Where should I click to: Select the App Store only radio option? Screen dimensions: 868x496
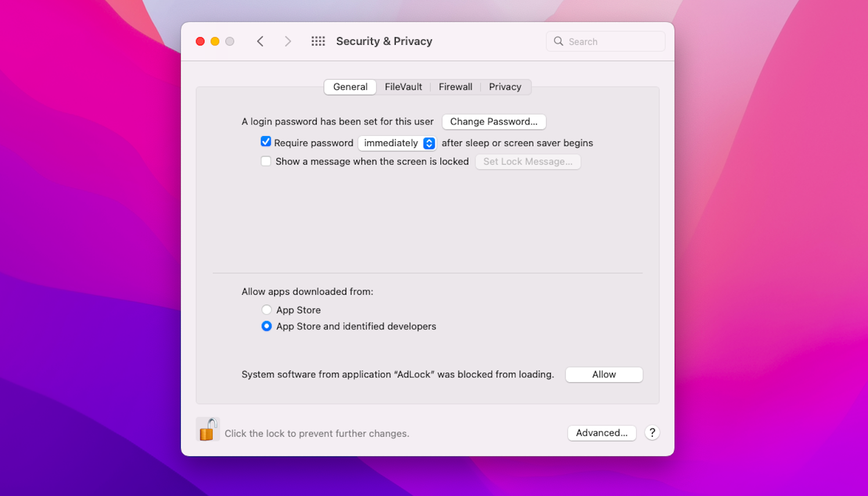tap(267, 310)
